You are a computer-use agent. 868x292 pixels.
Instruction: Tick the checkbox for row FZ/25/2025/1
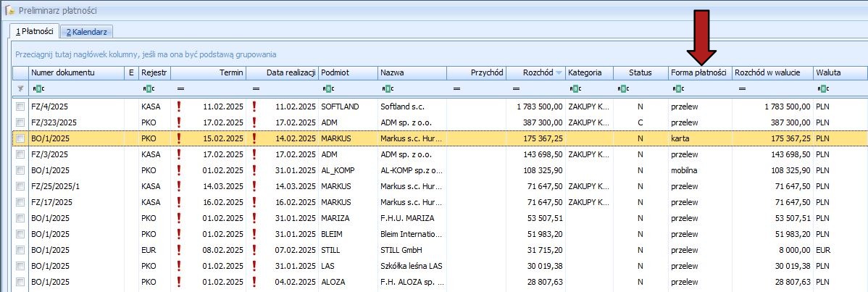(x=20, y=187)
